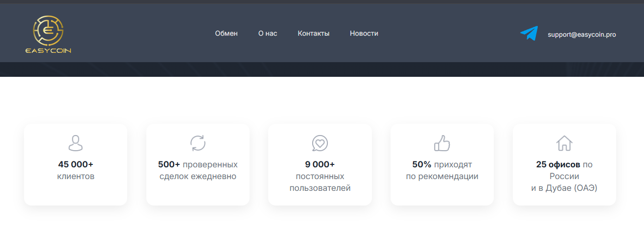
Task: Go to the О нас page
Action: click(x=268, y=33)
